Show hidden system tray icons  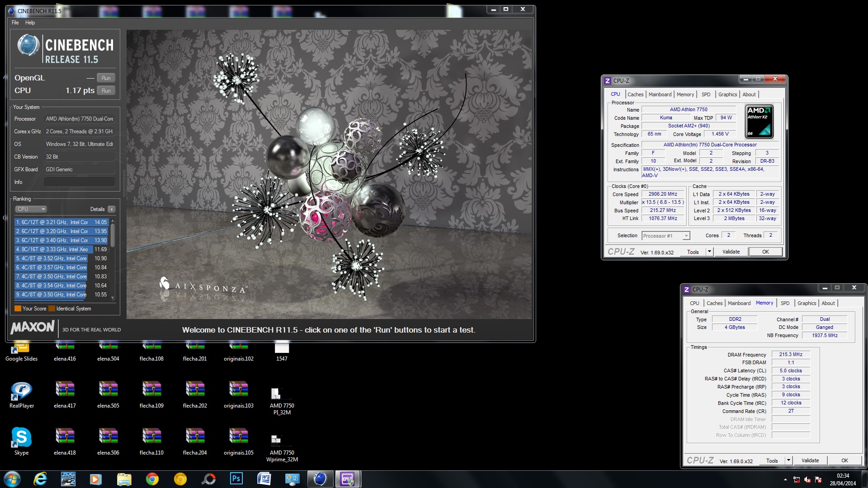click(x=785, y=479)
